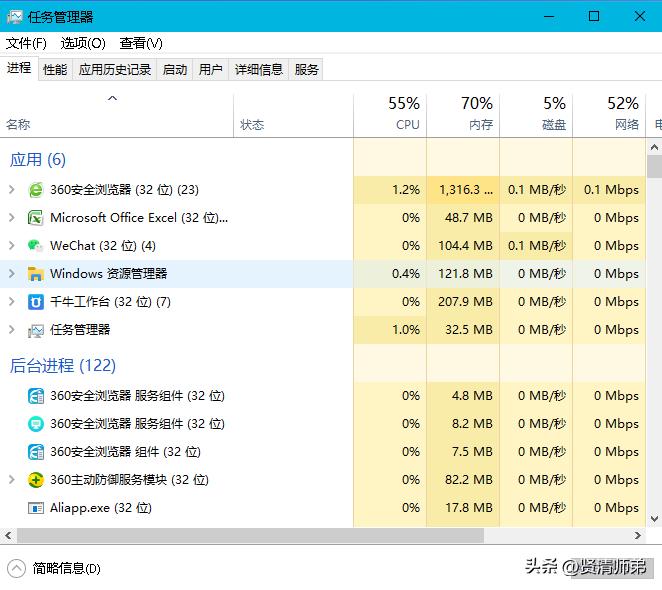Click the 0.1 Mbps network cell

(x=609, y=190)
